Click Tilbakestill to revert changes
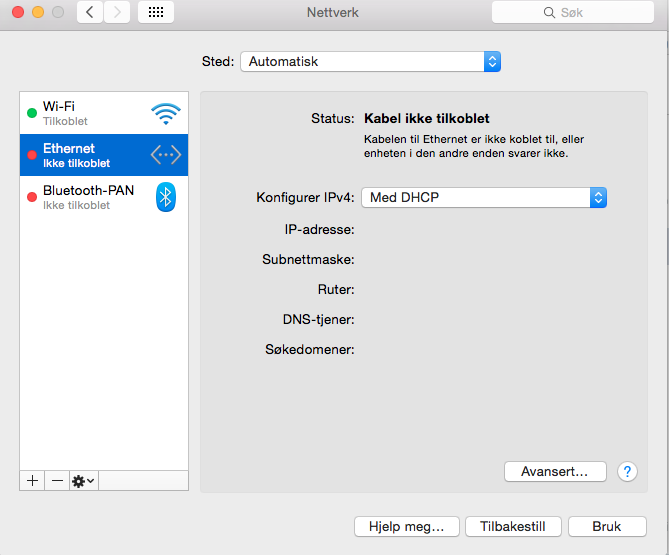The height and width of the screenshot is (555, 669). [x=513, y=526]
